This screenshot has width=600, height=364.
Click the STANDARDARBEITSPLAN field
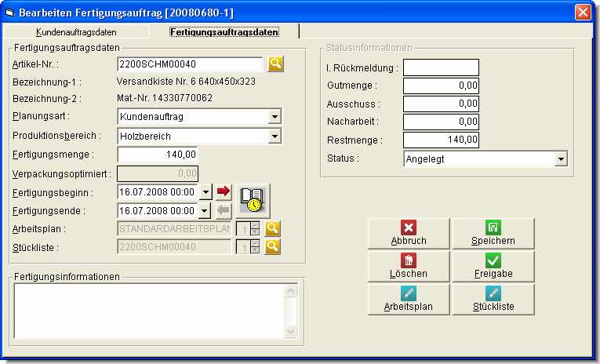(174, 229)
